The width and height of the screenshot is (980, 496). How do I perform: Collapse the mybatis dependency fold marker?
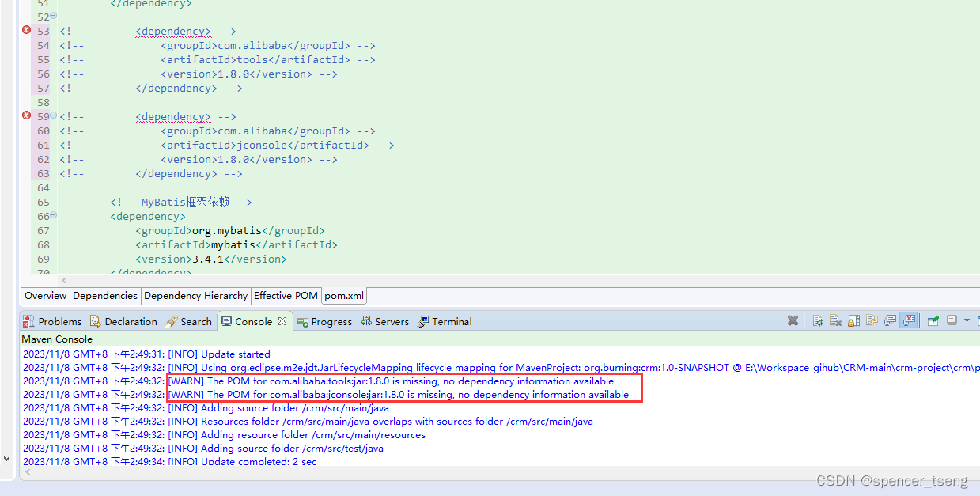tap(52, 216)
